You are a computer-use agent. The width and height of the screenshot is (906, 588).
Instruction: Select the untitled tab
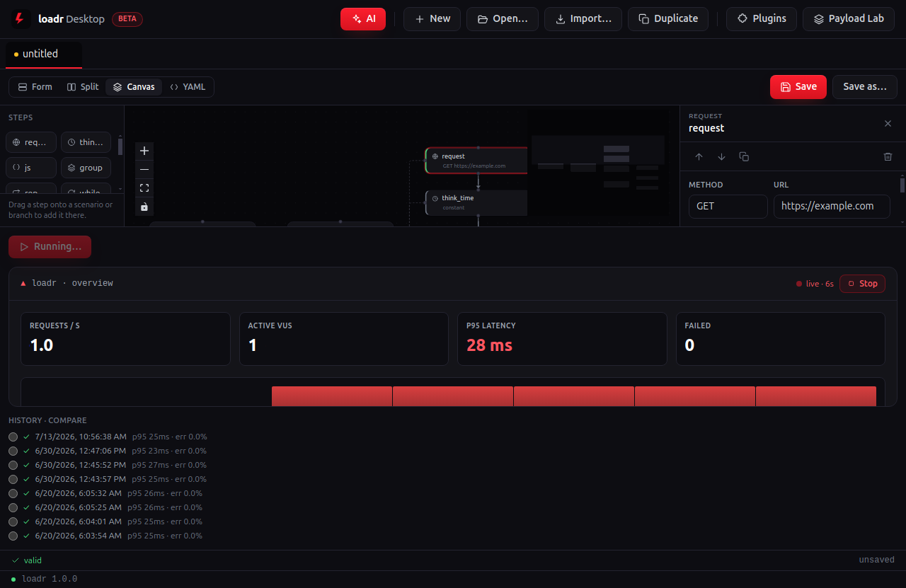pos(44,54)
